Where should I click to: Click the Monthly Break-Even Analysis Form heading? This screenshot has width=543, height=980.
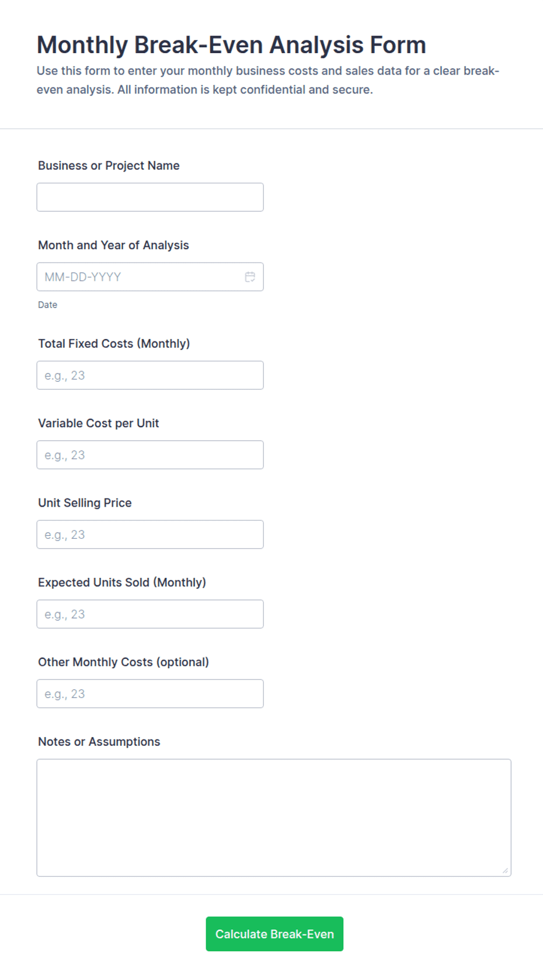click(231, 45)
